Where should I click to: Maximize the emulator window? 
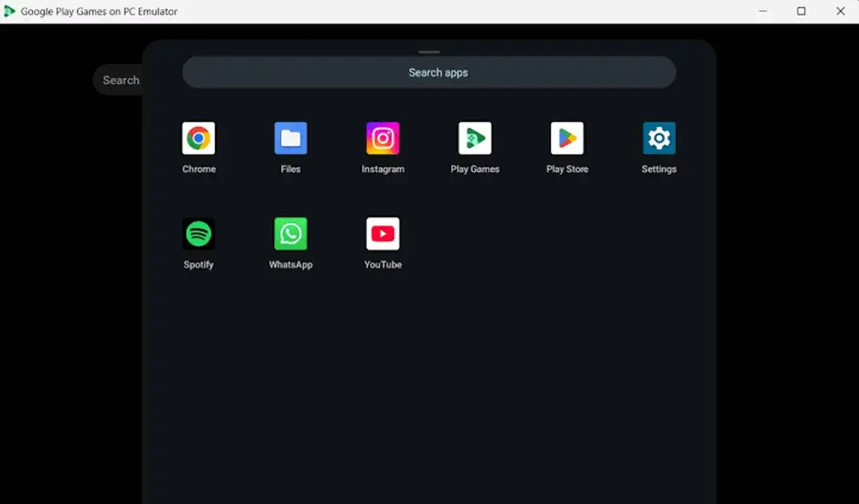[x=801, y=11]
